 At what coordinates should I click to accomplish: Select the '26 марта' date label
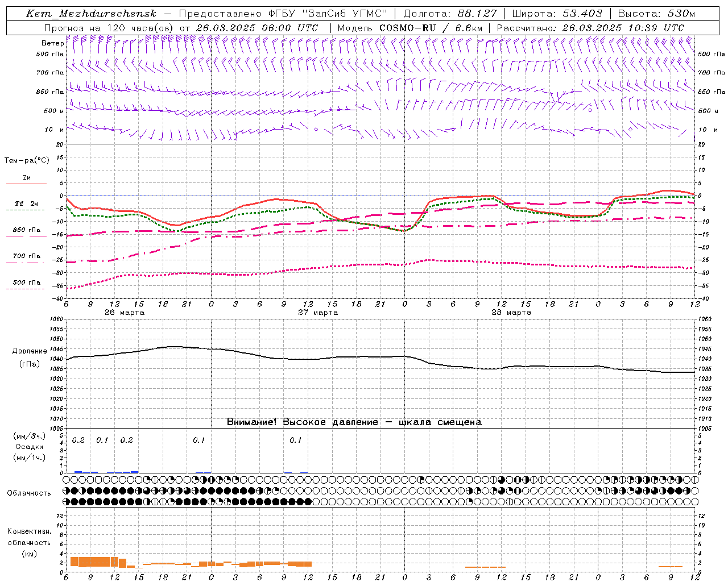tap(125, 312)
